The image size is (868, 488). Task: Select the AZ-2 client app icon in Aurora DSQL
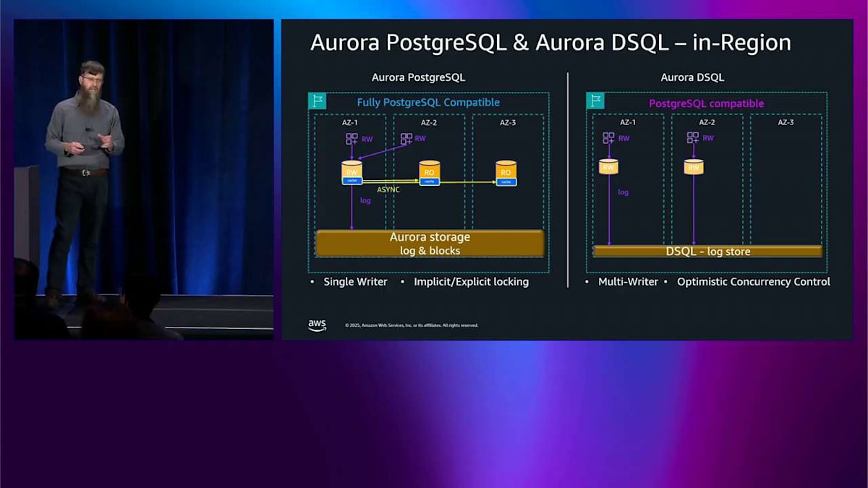[x=693, y=138]
